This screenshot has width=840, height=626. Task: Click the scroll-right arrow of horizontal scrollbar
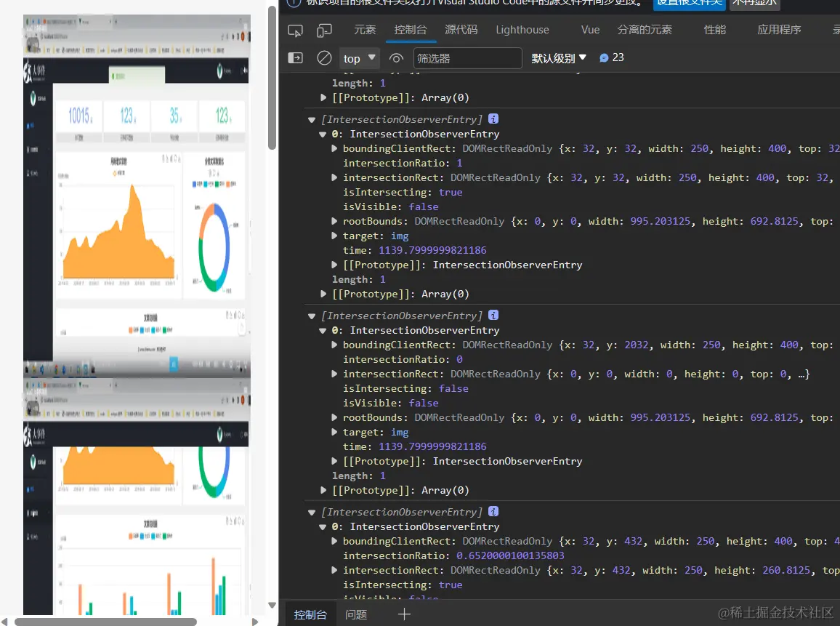[255, 622]
